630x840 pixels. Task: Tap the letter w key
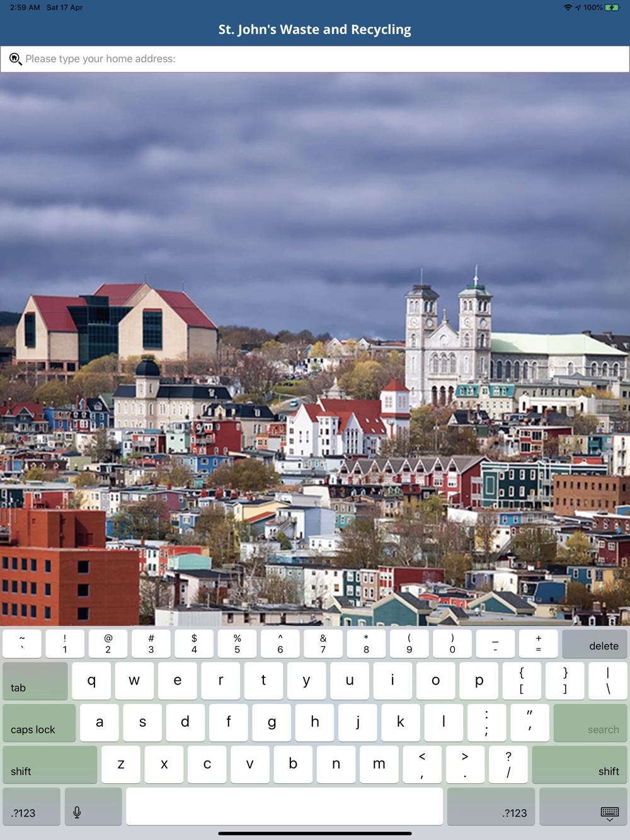(x=134, y=681)
